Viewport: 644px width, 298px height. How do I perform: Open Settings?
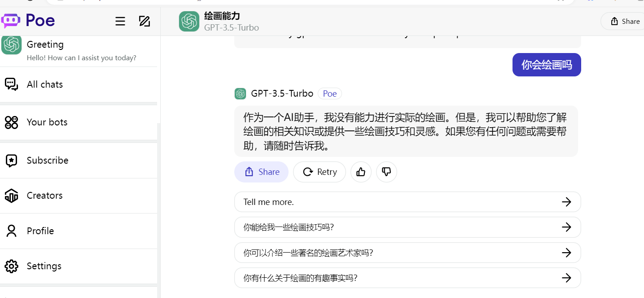(x=79, y=266)
